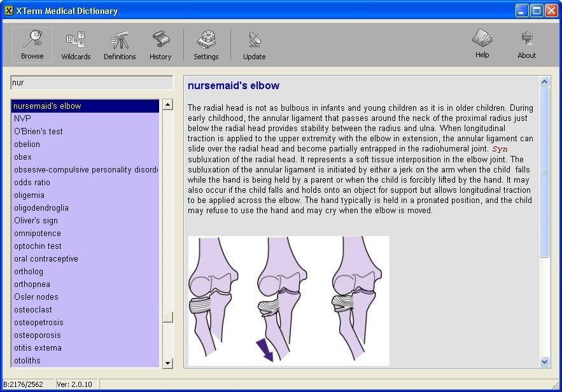The width and height of the screenshot is (562, 392).
Task: Open the dictionary Settings
Action: point(206,43)
